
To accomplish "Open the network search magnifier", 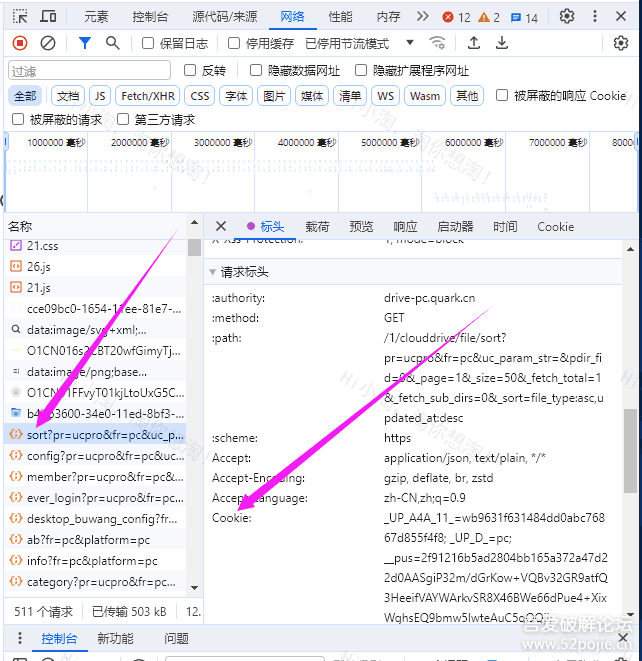I will pyautogui.click(x=112, y=43).
